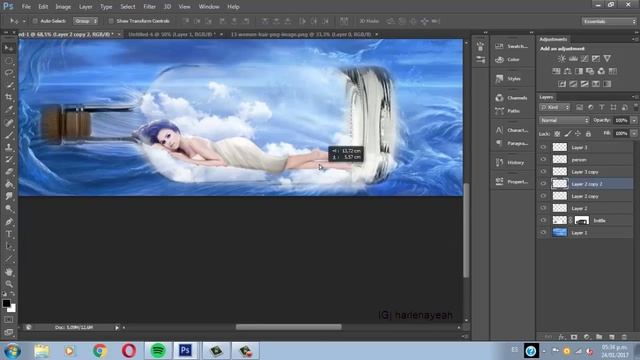Open the Image menu
Image resolution: width=640 pixels, height=360 pixels.
(x=63, y=7)
